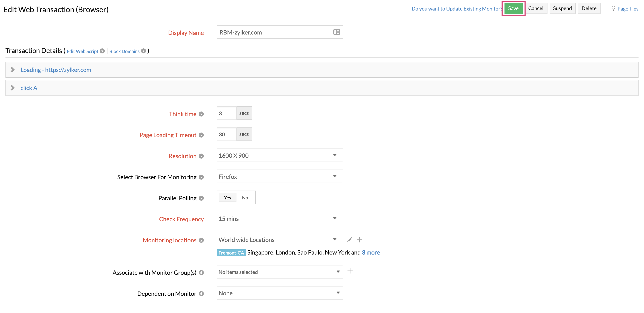Open the Resolution 1600 X 900 dropdown
Viewport: 644px width, 313px height.
[279, 155]
